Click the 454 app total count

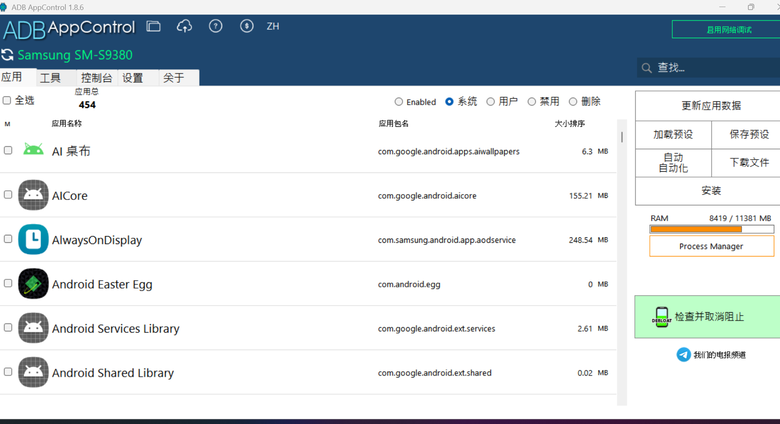pyautogui.click(x=87, y=105)
